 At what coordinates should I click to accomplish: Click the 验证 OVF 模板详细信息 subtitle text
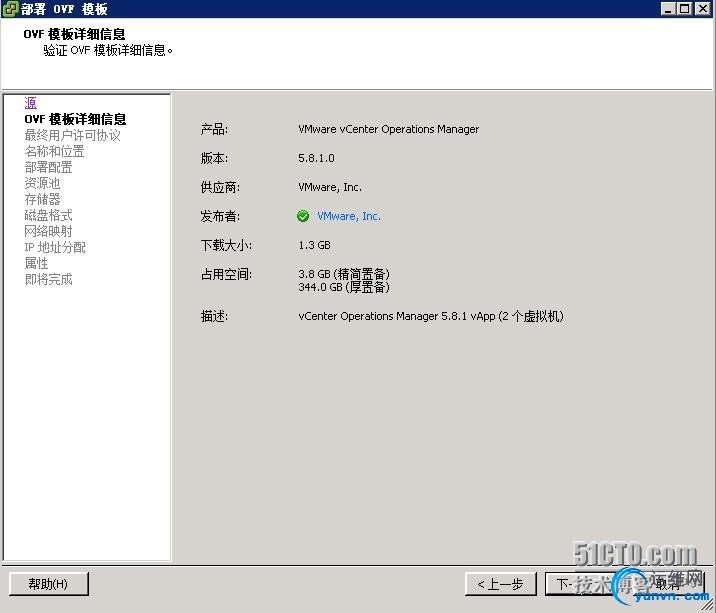108,50
